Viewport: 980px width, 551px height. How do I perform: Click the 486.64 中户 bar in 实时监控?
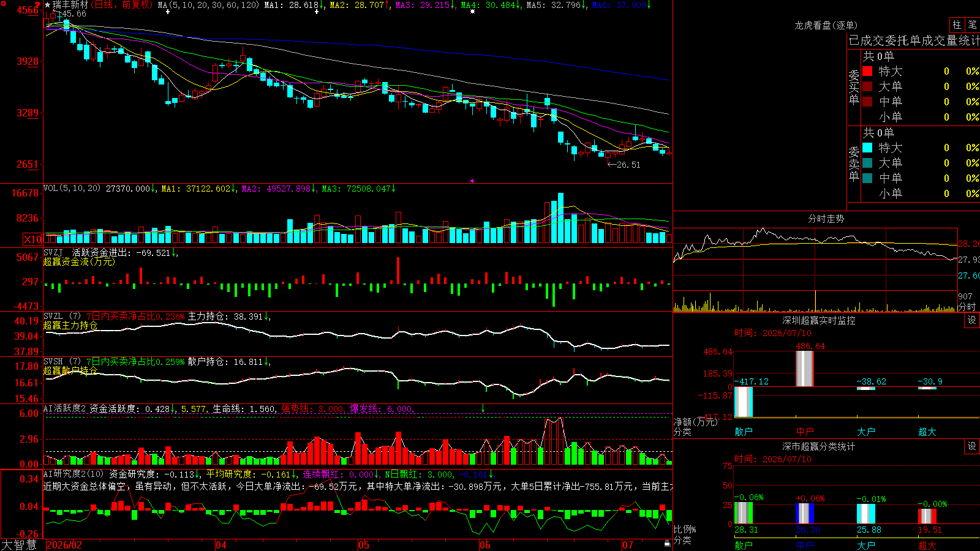(x=805, y=369)
